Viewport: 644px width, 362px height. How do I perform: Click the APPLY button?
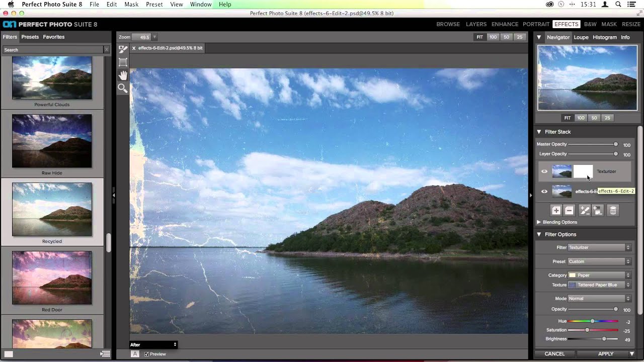pos(606,354)
